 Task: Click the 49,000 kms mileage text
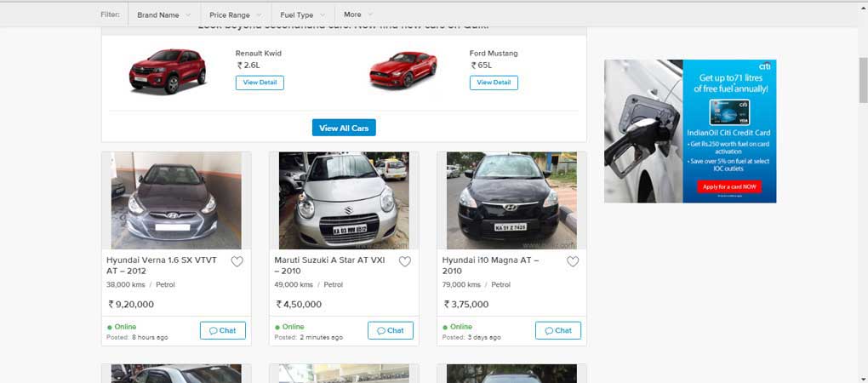click(x=294, y=284)
